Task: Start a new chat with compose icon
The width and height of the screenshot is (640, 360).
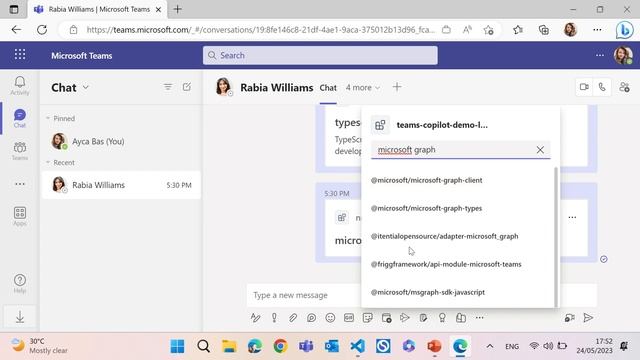Action: click(187, 87)
